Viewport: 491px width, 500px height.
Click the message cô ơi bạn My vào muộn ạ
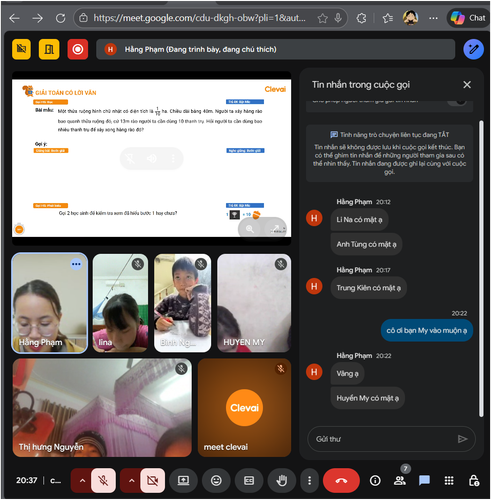tap(427, 330)
